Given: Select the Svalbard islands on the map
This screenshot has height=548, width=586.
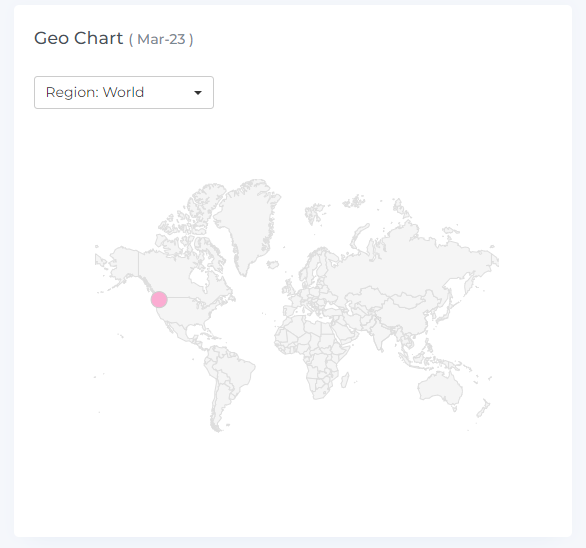Looking at the screenshot, I should click(354, 201).
